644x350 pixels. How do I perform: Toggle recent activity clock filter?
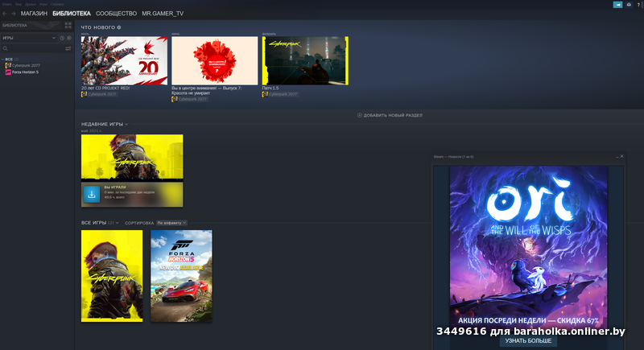(x=62, y=38)
